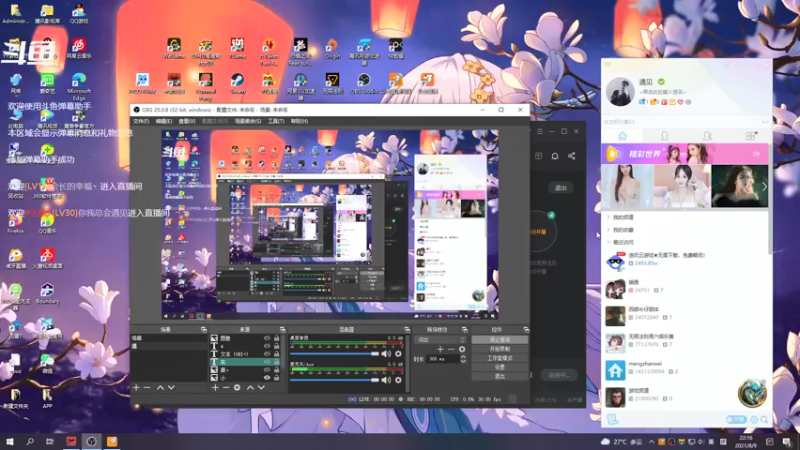Screen dimensions: 800x450
Task: Click 停止推流 button in OBS controls
Action: [x=500, y=340]
